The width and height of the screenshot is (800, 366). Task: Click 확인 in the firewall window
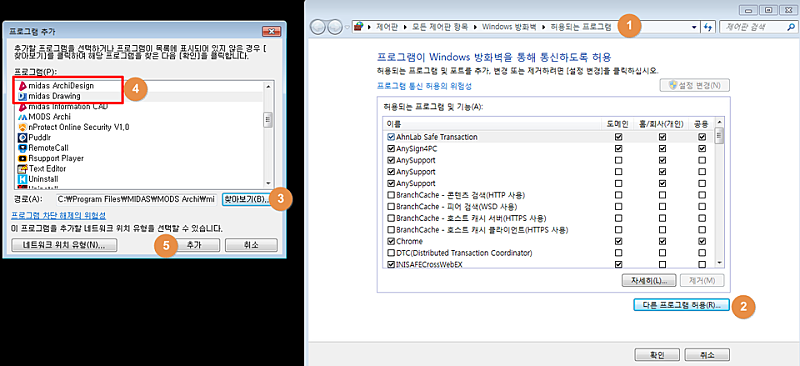657,354
